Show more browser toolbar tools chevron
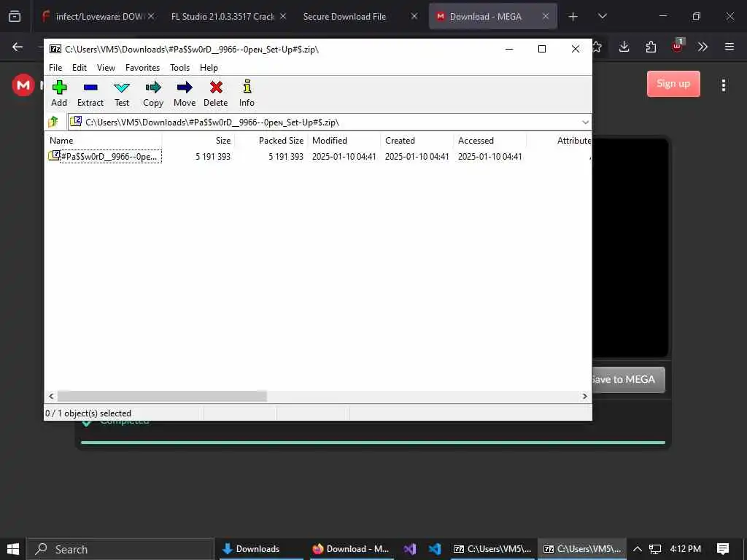 (703, 47)
